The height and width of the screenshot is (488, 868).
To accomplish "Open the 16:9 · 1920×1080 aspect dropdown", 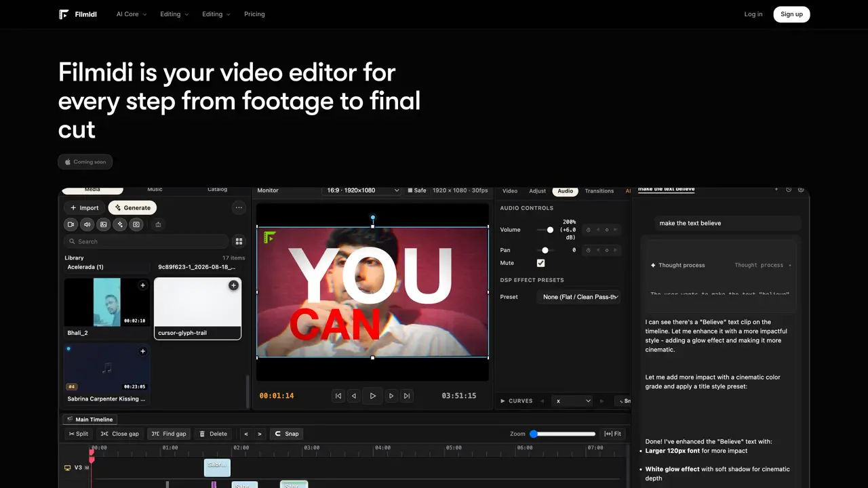I will click(x=363, y=190).
